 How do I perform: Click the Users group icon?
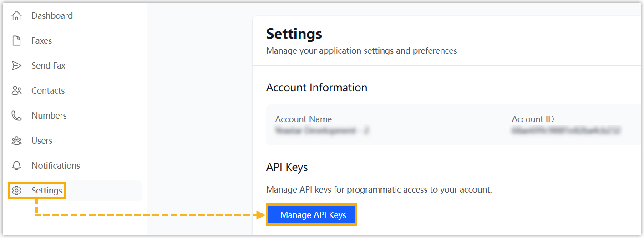point(17,141)
